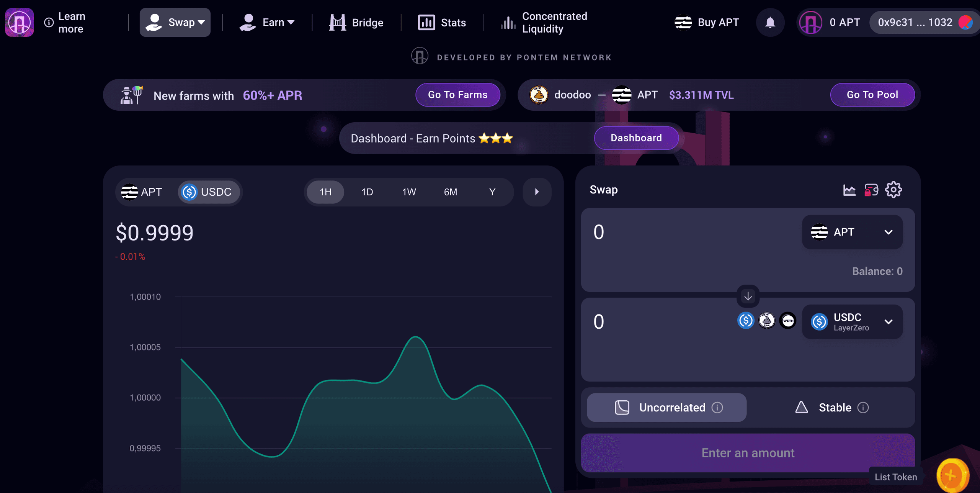The height and width of the screenshot is (493, 980).
Task: Click the Pontem Network developer logo
Action: click(420, 56)
